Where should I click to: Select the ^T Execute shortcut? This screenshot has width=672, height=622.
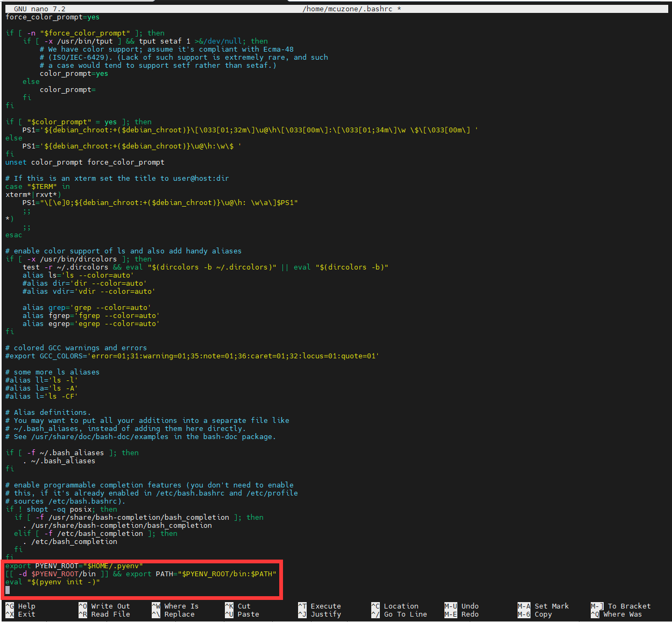click(x=320, y=606)
